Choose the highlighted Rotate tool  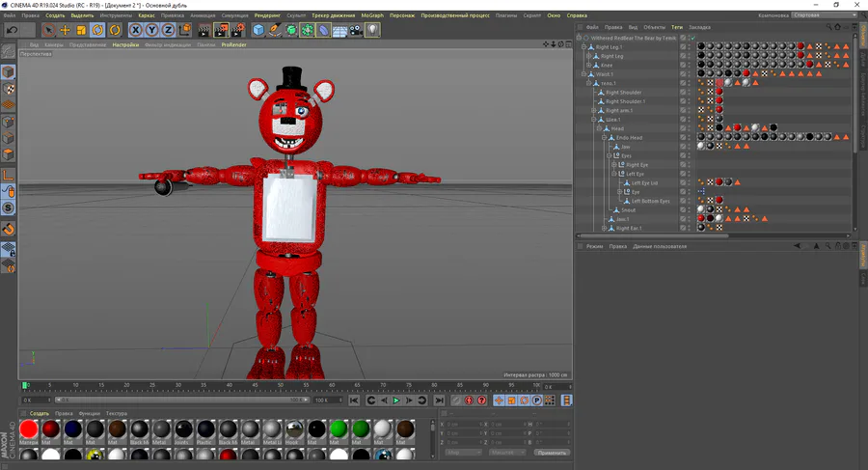98,30
